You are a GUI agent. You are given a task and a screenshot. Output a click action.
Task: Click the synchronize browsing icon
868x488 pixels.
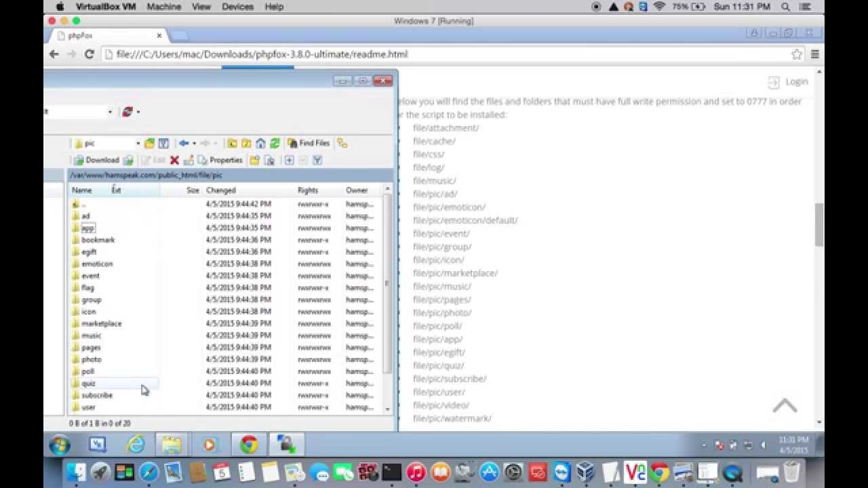342,143
